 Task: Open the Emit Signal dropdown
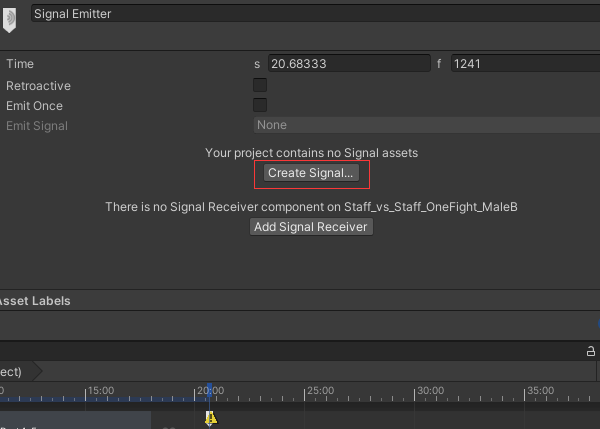click(x=427, y=125)
